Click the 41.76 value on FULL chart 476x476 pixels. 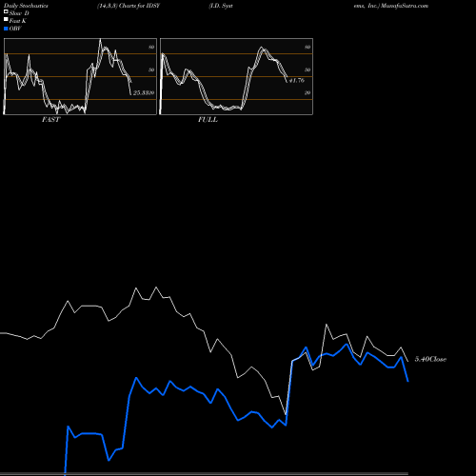(296, 81)
